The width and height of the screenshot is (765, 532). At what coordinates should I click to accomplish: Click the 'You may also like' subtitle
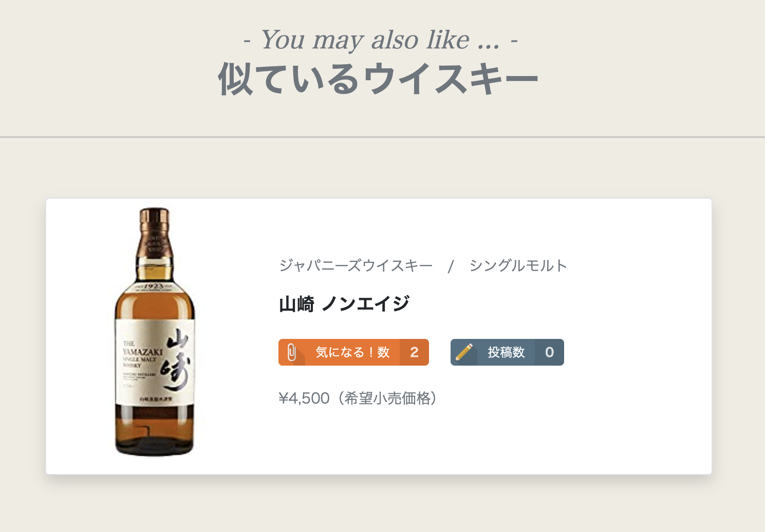click(x=381, y=40)
